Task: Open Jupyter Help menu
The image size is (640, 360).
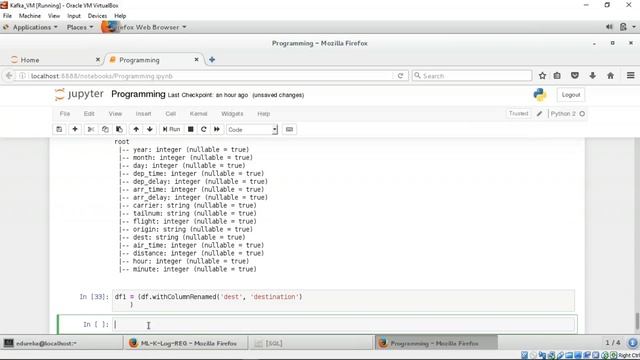Action: 264,114
